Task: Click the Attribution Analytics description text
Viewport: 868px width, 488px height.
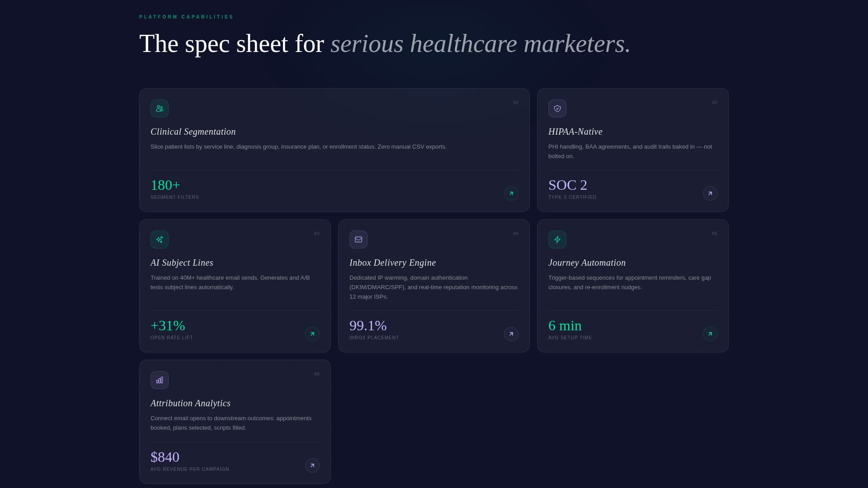Action: click(231, 423)
